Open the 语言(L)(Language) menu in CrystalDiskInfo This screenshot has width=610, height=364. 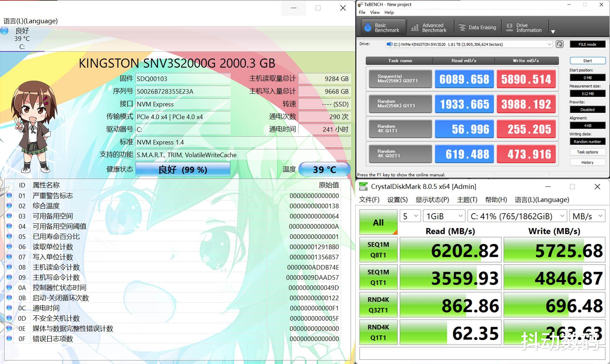click(x=31, y=21)
